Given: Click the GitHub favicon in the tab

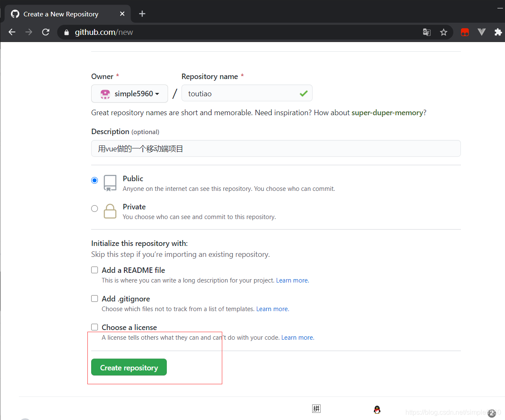Looking at the screenshot, I should pyautogui.click(x=15, y=14).
